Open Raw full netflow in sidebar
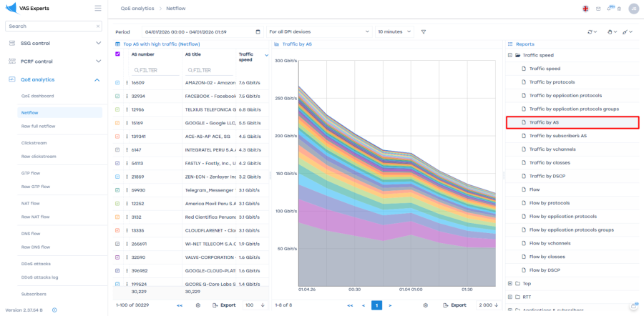Screen dimensions: 644x316 (x=38, y=126)
